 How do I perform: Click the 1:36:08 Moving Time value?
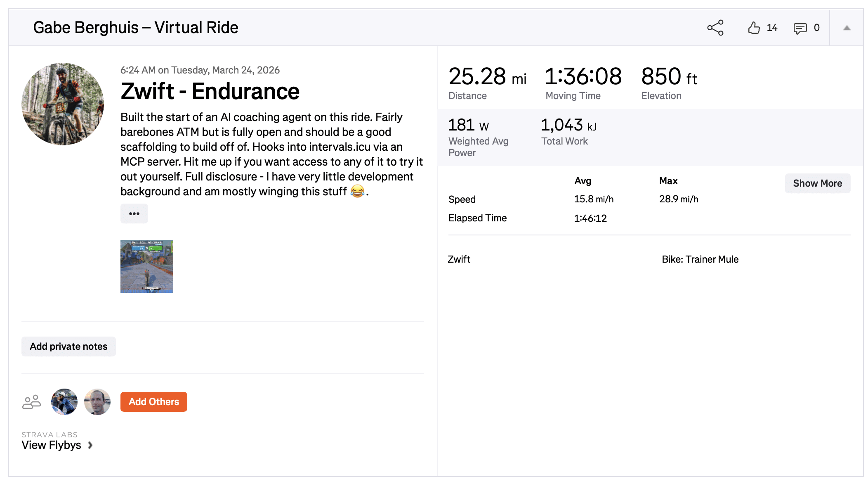pyautogui.click(x=583, y=77)
